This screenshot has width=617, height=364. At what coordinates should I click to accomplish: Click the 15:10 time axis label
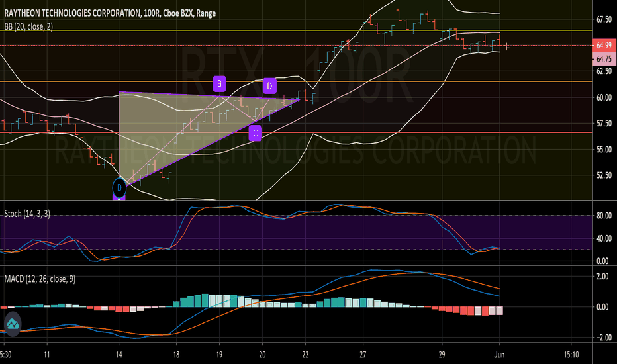[571, 355]
